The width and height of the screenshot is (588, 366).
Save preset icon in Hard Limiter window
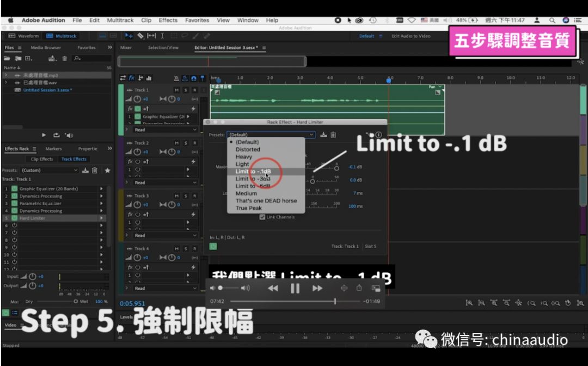(x=323, y=135)
